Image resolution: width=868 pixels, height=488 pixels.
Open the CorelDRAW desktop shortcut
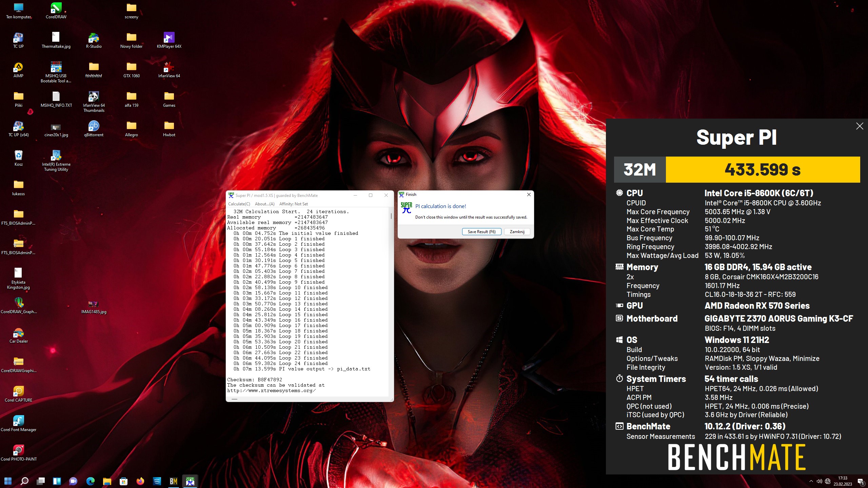pyautogui.click(x=56, y=11)
